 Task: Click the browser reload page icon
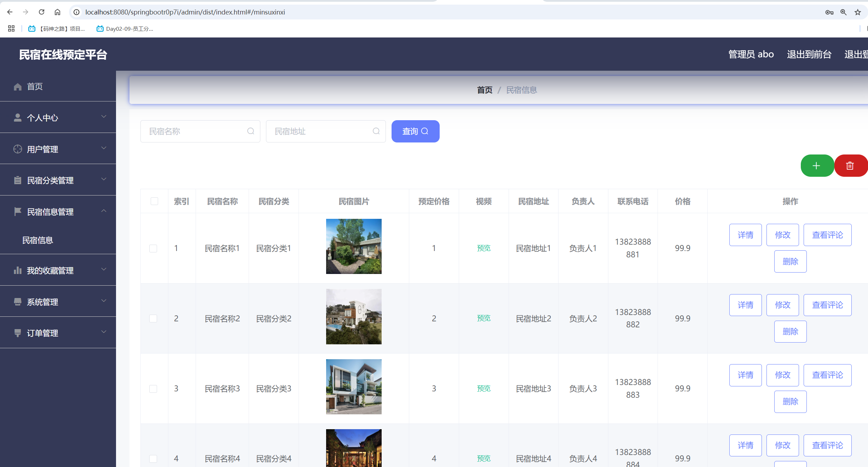pos(41,12)
